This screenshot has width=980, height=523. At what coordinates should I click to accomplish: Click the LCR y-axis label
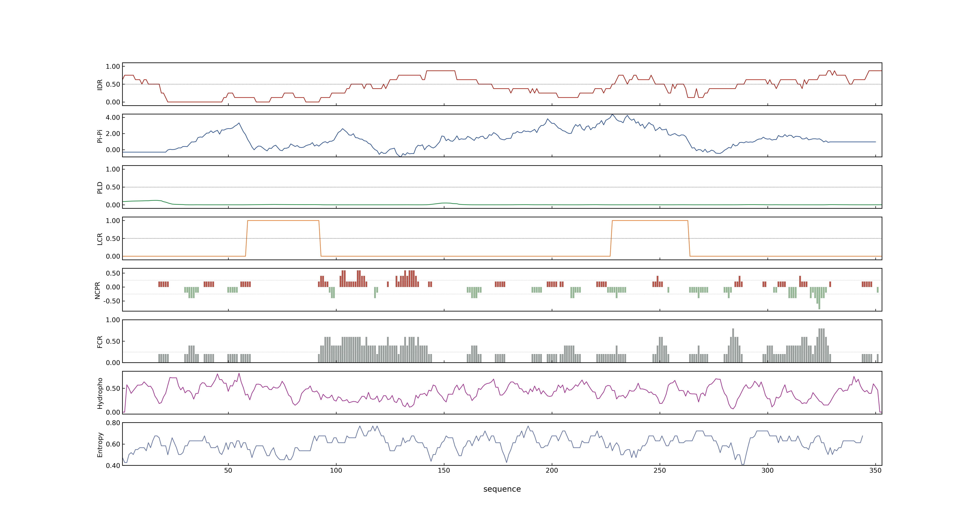[100, 239]
